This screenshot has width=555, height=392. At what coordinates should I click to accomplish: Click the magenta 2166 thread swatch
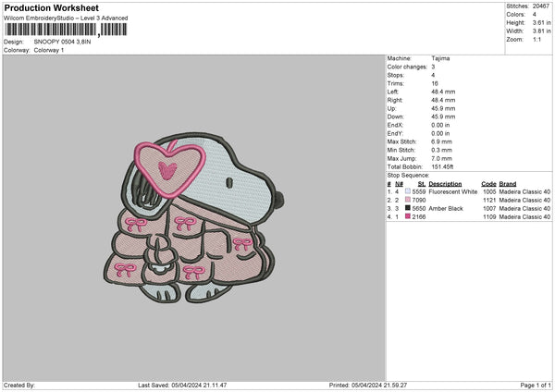coord(408,216)
